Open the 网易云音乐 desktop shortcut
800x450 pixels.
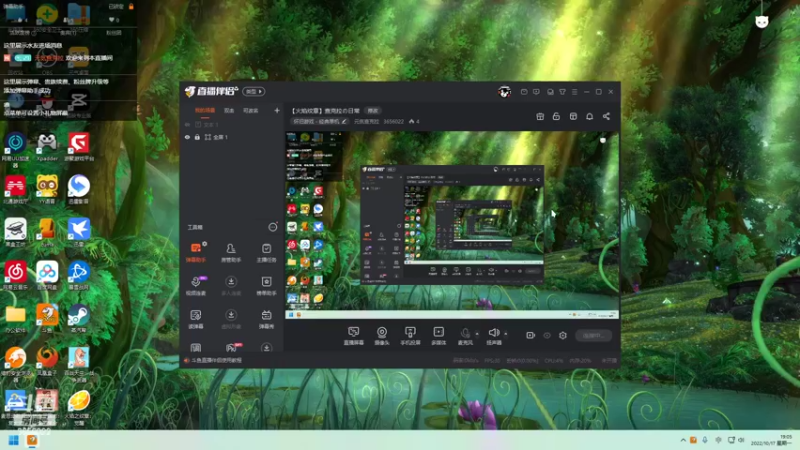coord(15,276)
